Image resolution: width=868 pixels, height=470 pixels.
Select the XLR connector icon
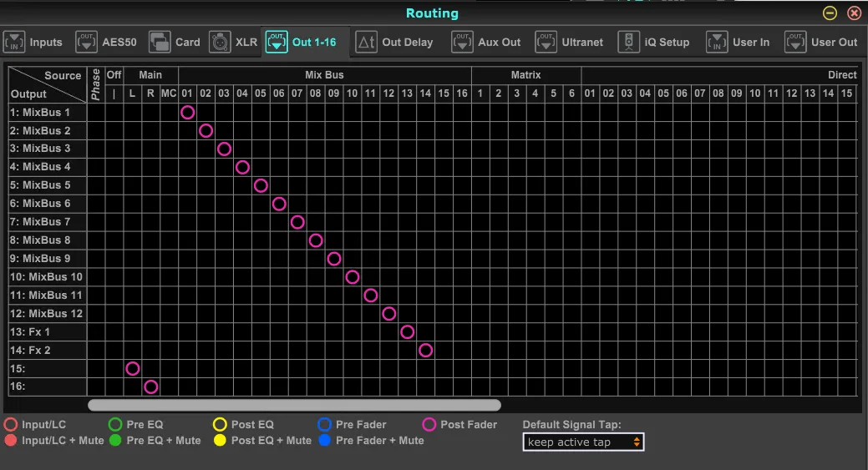tap(220, 42)
